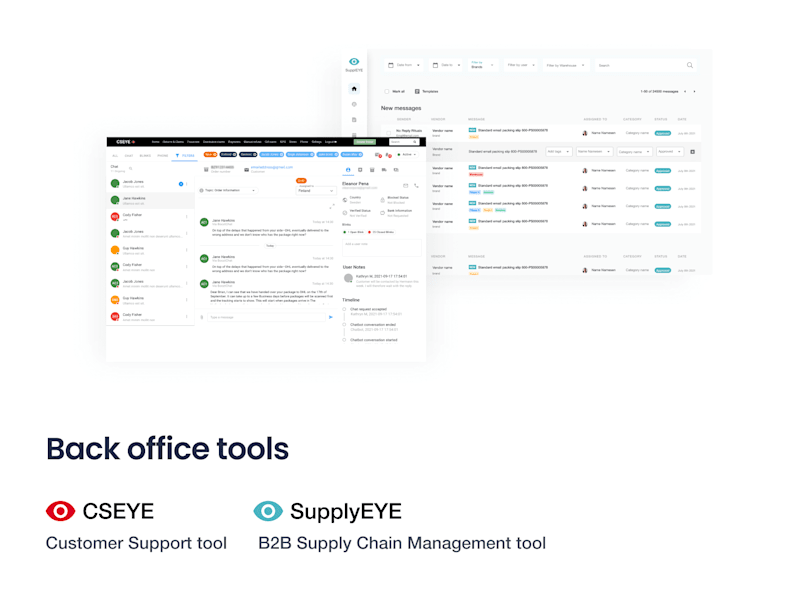Open the Finland assignment dropdown in CSEYE
Viewport: 800px width, 600px height.
coord(315,190)
